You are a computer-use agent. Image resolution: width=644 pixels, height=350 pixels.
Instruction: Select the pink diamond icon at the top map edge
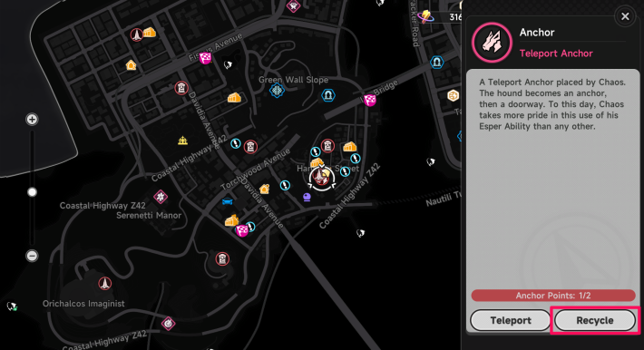(293, 5)
